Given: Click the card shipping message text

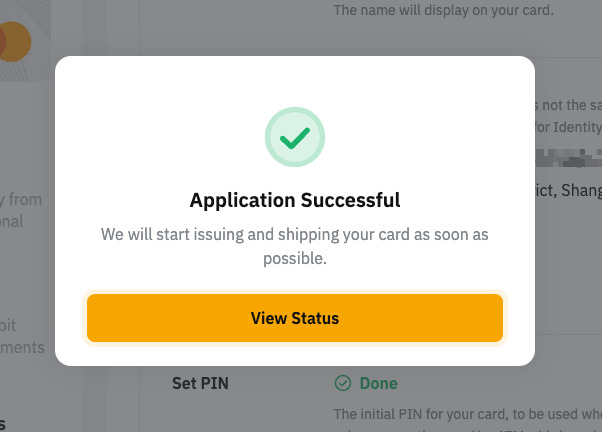Looking at the screenshot, I should [x=294, y=245].
